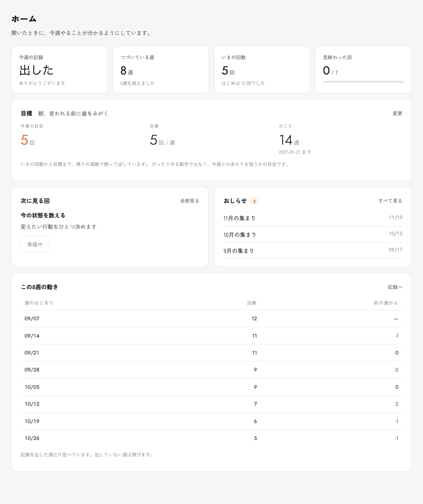423x504 pixels.
Task: Click the 今の状態を数える session title
Action: coord(43,216)
